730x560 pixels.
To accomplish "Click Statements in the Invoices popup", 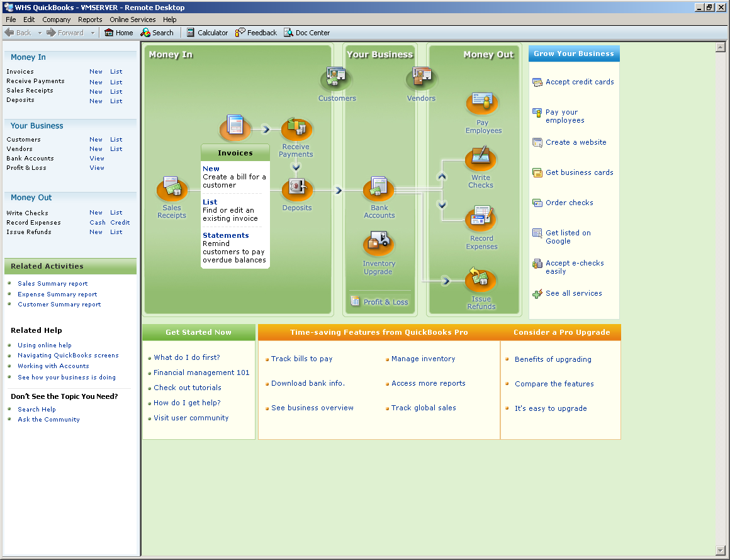I will point(226,235).
